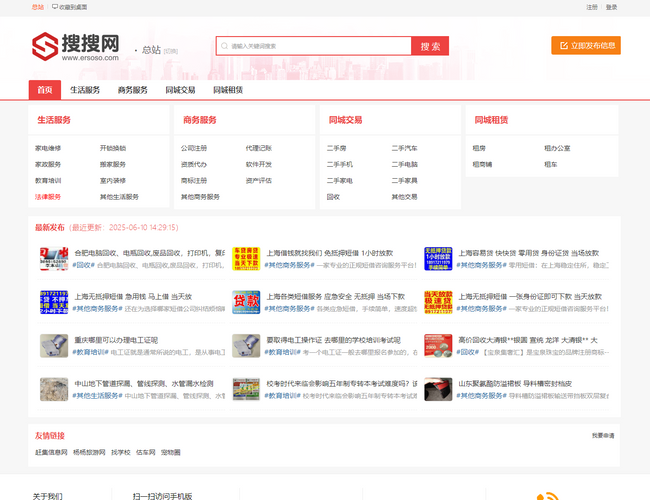The height and width of the screenshot is (500, 650).
Task: Open the 生活服务 navigation tab
Action: click(85, 90)
